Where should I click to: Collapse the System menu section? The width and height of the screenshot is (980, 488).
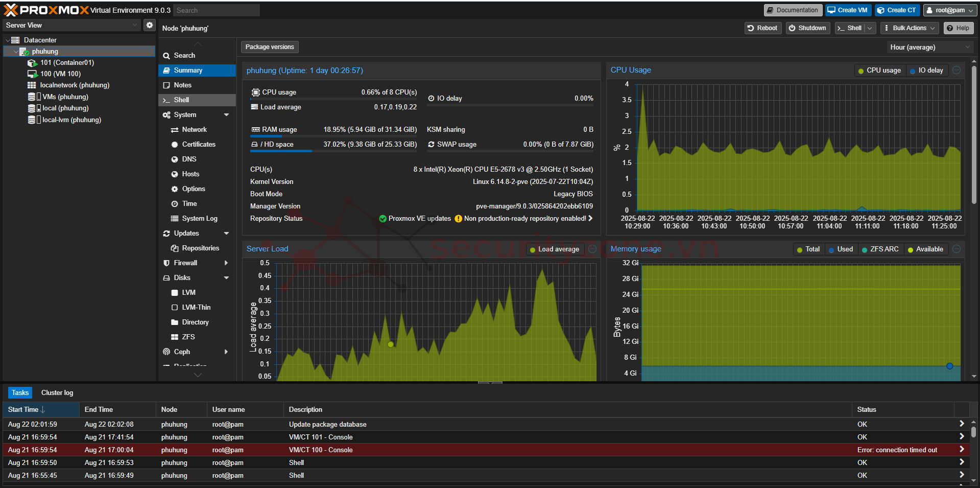point(226,115)
